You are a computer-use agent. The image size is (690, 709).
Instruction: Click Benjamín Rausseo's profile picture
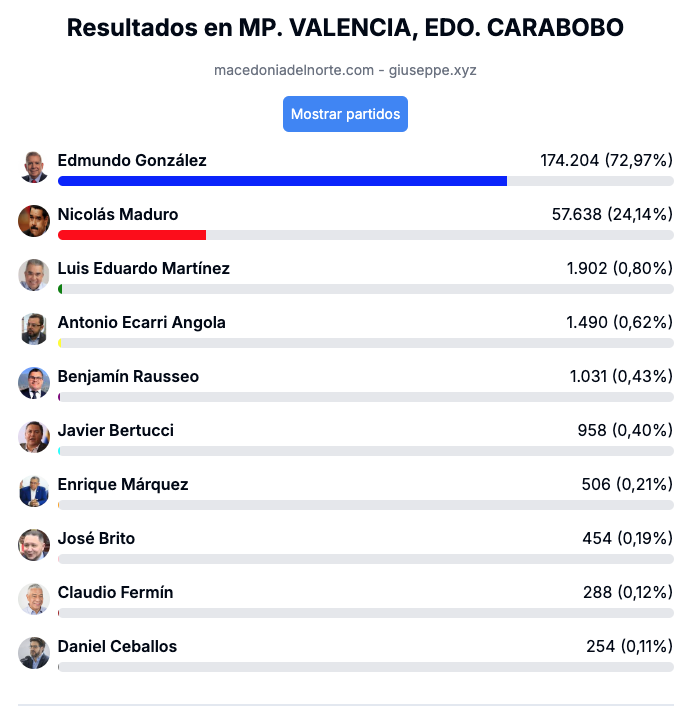(x=34, y=383)
